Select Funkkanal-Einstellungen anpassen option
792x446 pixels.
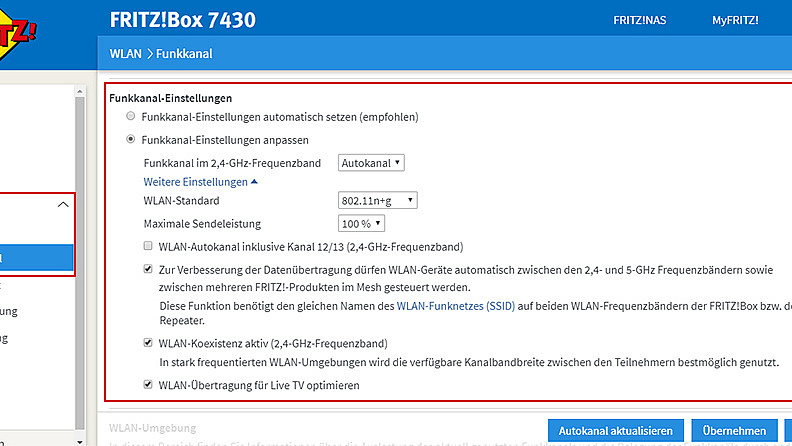[131, 140]
